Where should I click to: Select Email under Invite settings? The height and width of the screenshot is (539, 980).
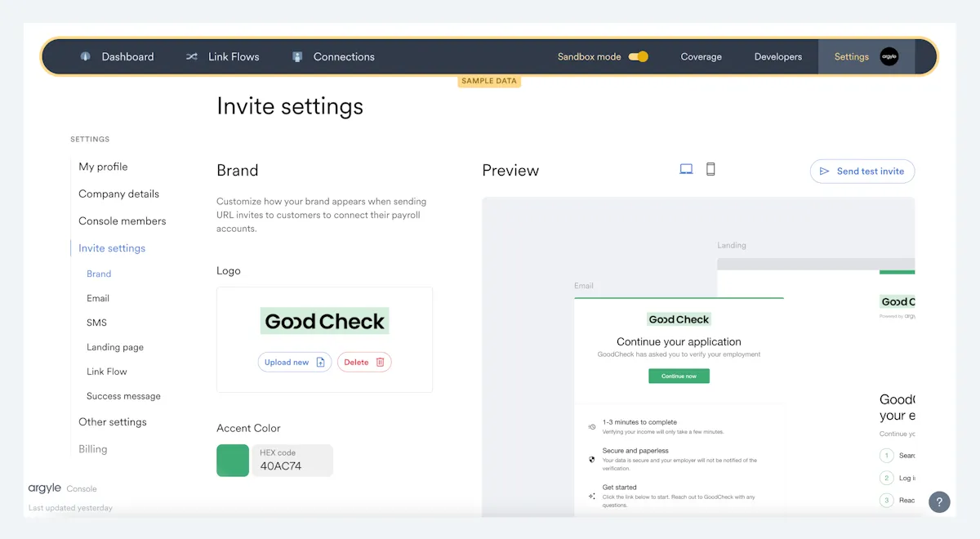pyautogui.click(x=98, y=299)
